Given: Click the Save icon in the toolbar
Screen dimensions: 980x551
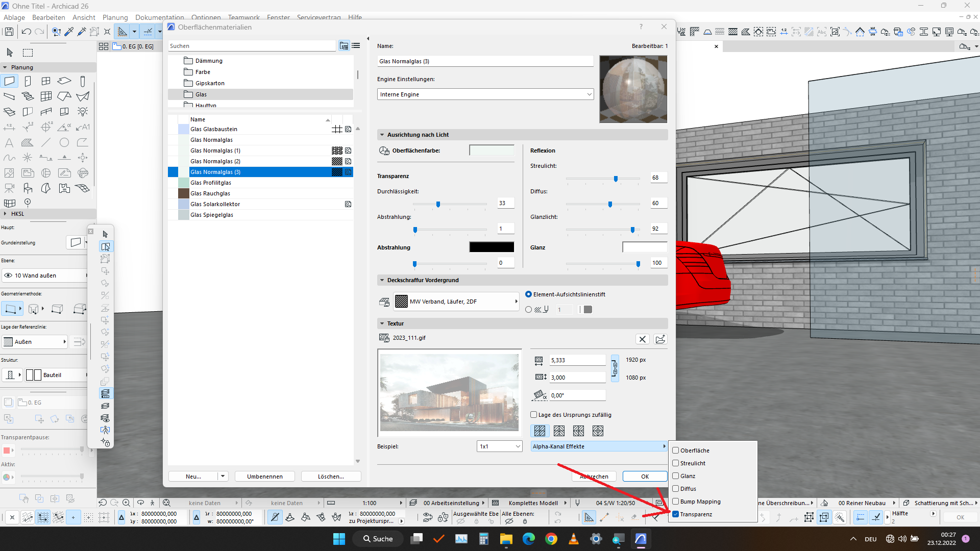Looking at the screenshot, I should (x=9, y=32).
